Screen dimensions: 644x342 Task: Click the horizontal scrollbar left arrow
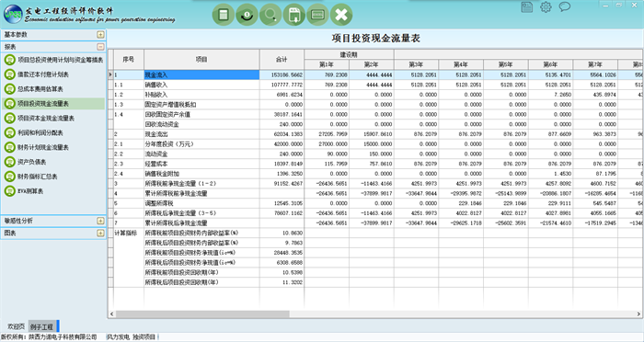(x=111, y=314)
